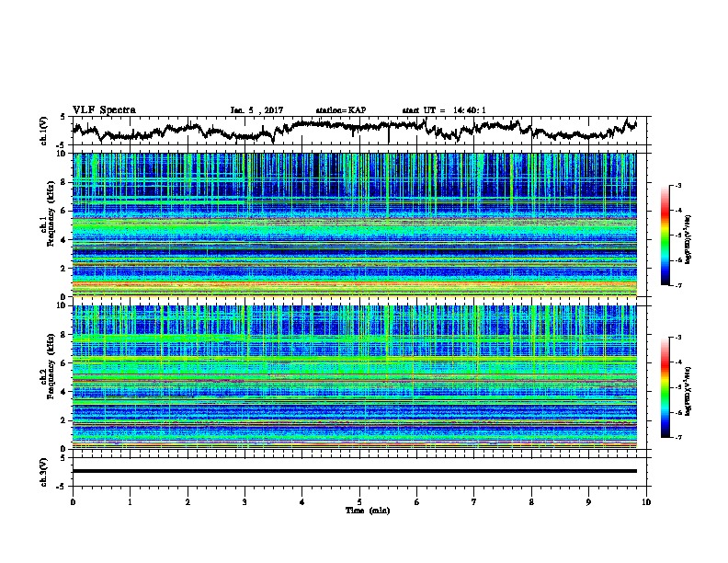The width and height of the screenshot is (728, 563).
Task: Click time axis tick label "5" at bottom
Action: (359, 502)
